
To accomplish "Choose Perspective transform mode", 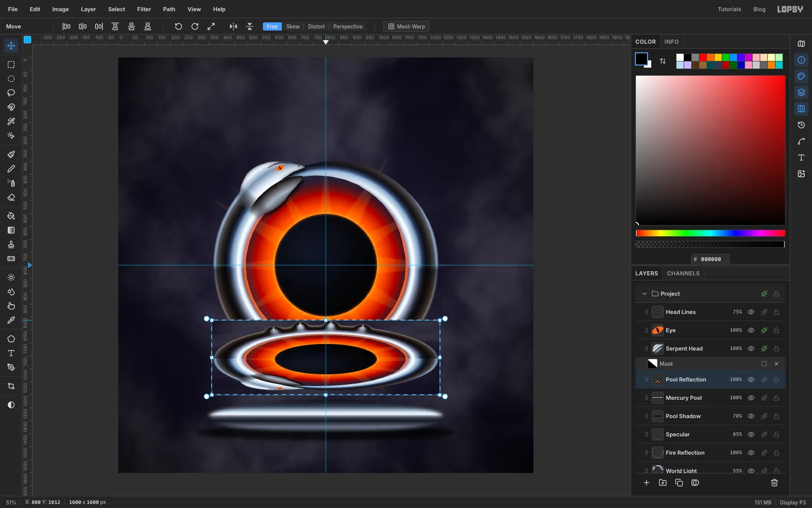I will [348, 26].
